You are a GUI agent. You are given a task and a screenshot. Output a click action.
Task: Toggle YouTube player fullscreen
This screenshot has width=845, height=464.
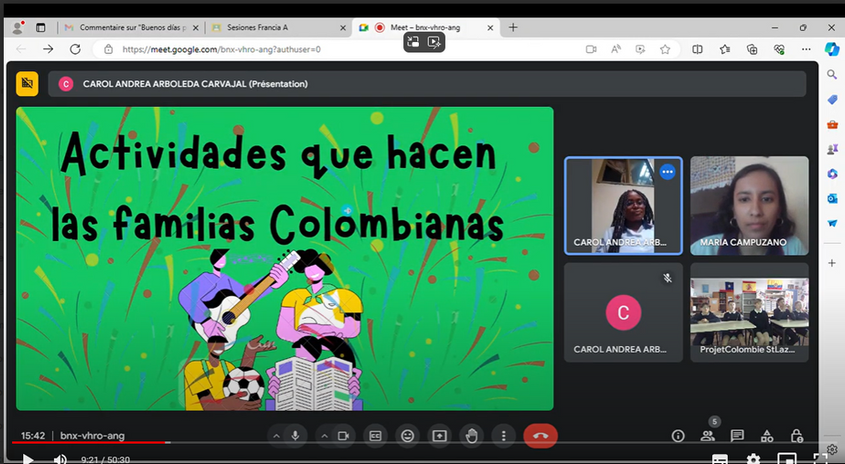820,459
